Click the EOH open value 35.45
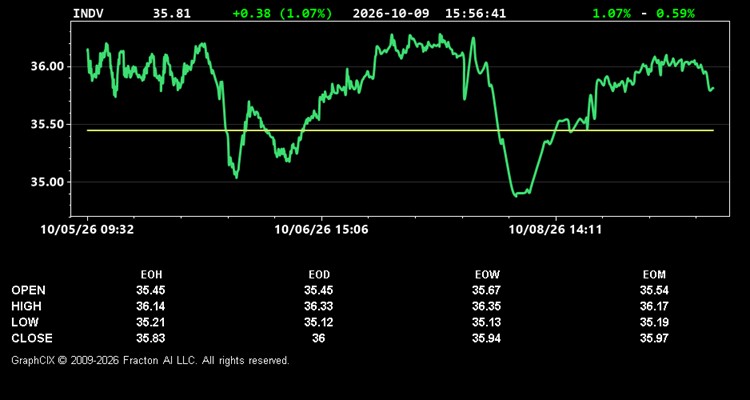 pos(151,290)
